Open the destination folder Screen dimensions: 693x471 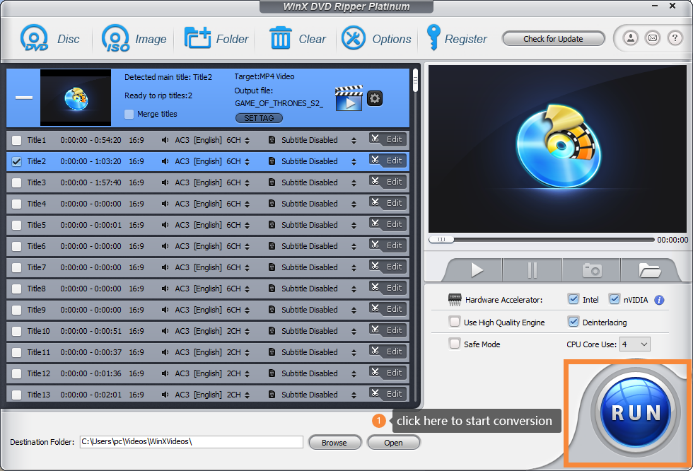coord(393,442)
